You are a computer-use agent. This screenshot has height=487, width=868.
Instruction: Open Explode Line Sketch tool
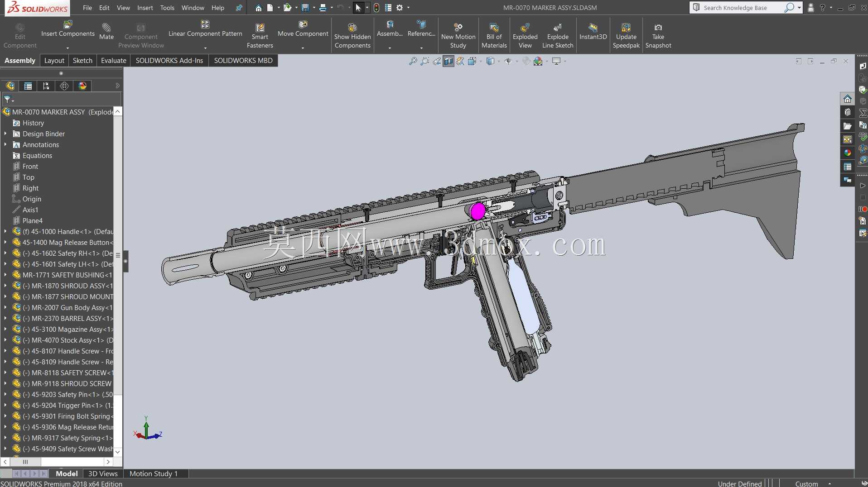pyautogui.click(x=558, y=36)
